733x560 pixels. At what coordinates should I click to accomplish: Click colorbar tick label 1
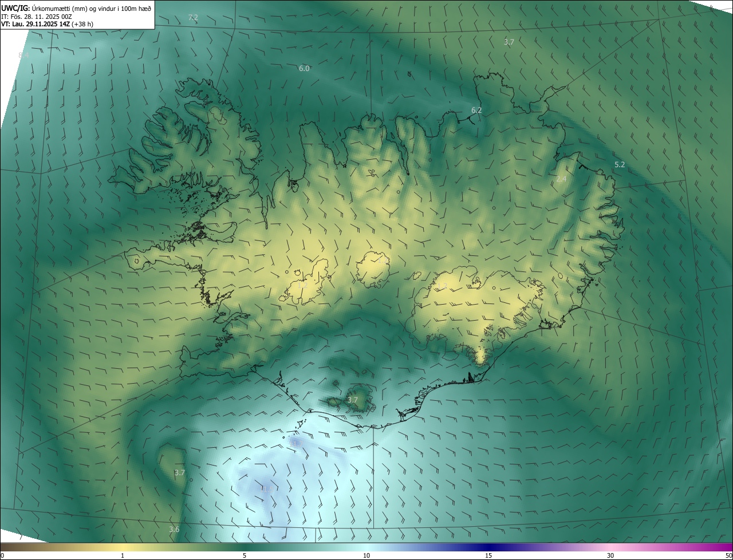(123, 555)
